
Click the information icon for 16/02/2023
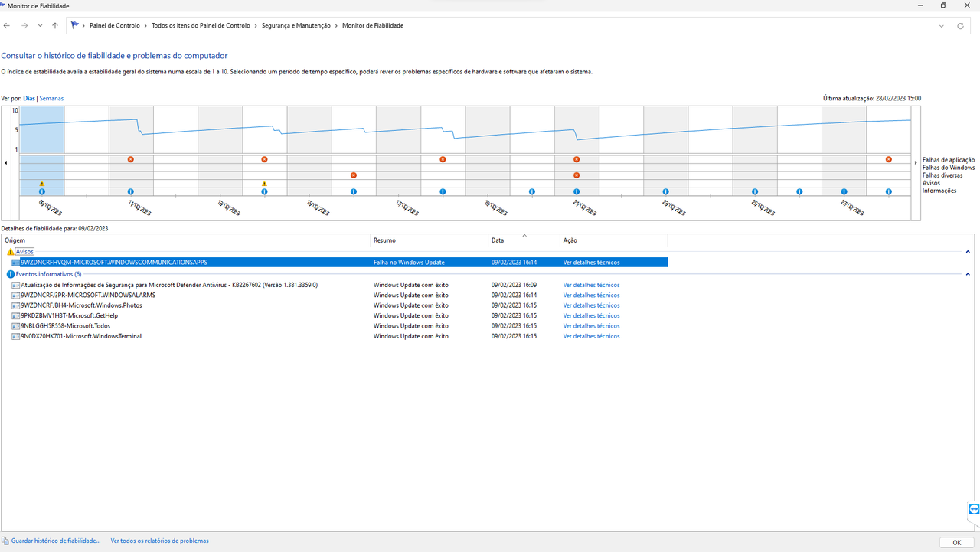(x=354, y=191)
